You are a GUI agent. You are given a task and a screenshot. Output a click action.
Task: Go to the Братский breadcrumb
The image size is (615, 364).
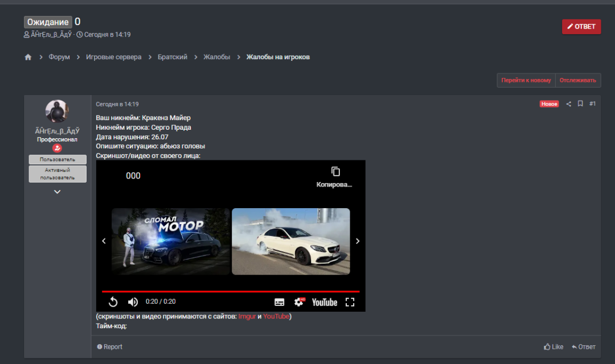pyautogui.click(x=173, y=57)
